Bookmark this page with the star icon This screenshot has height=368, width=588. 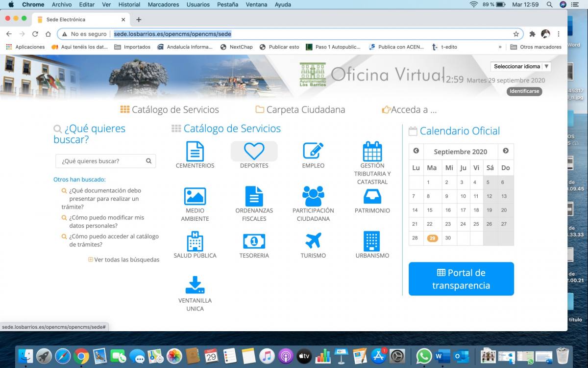[516, 34]
